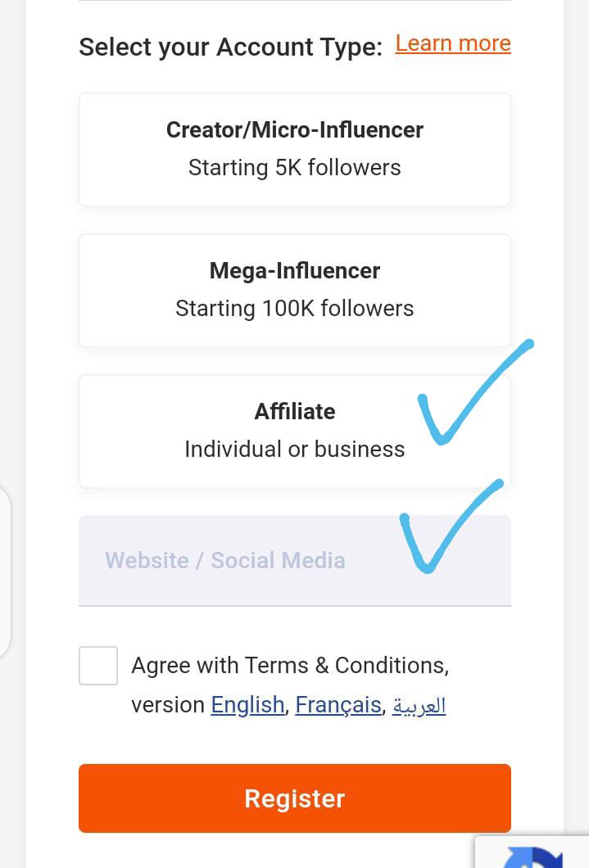Open the Learn more link

[453, 43]
